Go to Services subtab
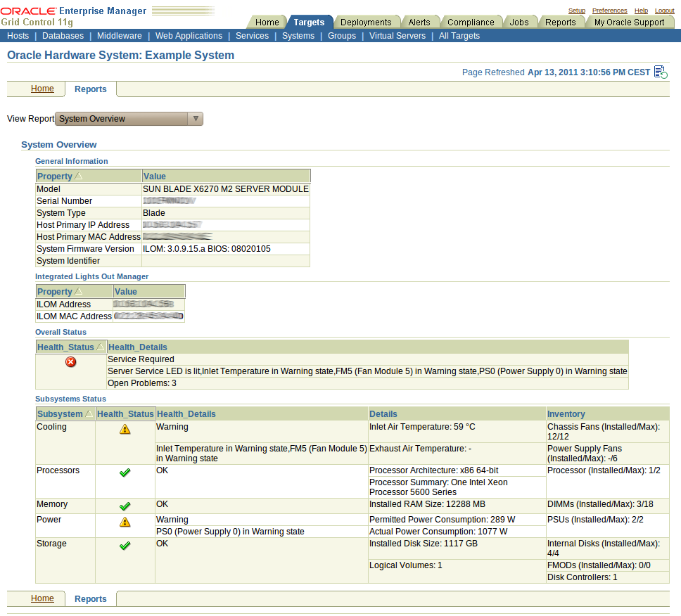The height and width of the screenshot is (616, 681). (253, 36)
